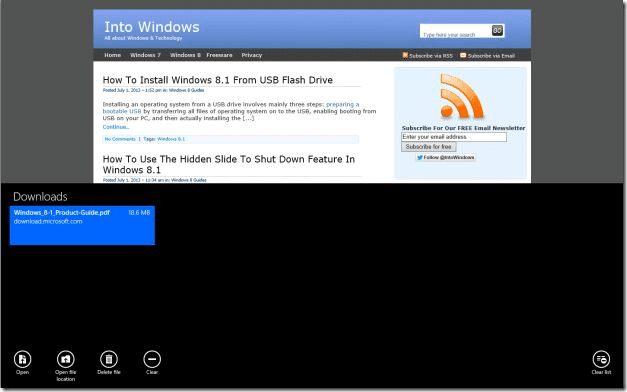Screen dimensions: 627x392
Task: Click Follow @IntoWindows Twitter button
Action: click(x=445, y=158)
